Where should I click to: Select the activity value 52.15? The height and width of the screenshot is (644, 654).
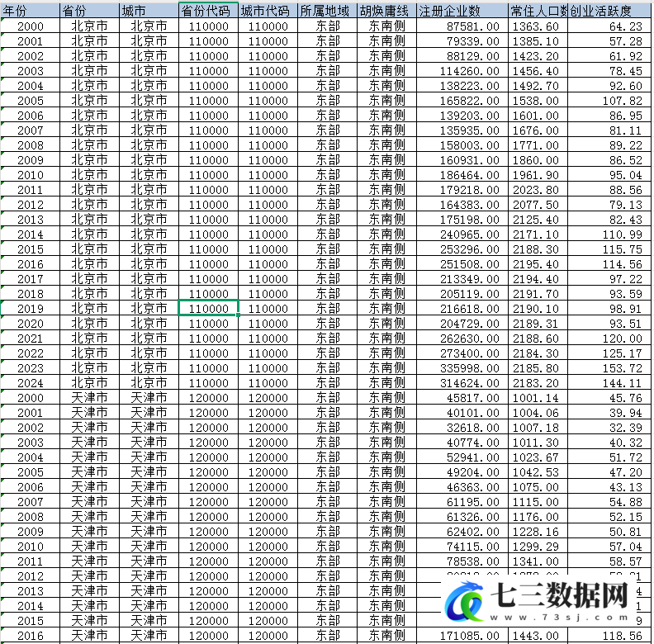click(609, 517)
